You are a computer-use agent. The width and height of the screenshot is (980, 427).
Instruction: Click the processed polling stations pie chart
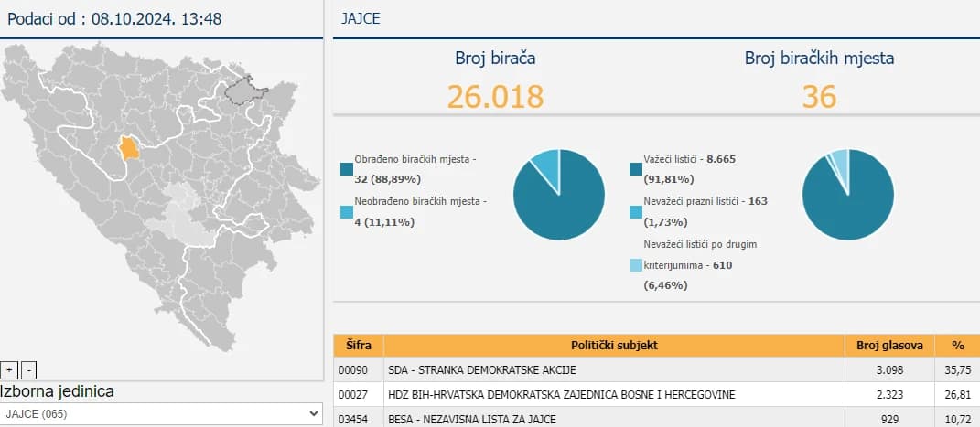(x=559, y=195)
